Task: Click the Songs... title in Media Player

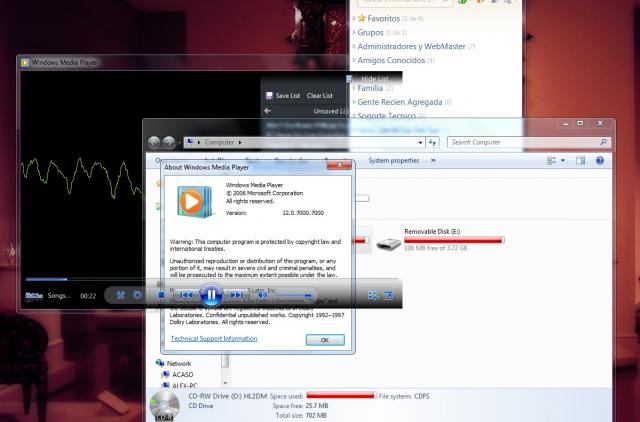Action: tap(58, 295)
